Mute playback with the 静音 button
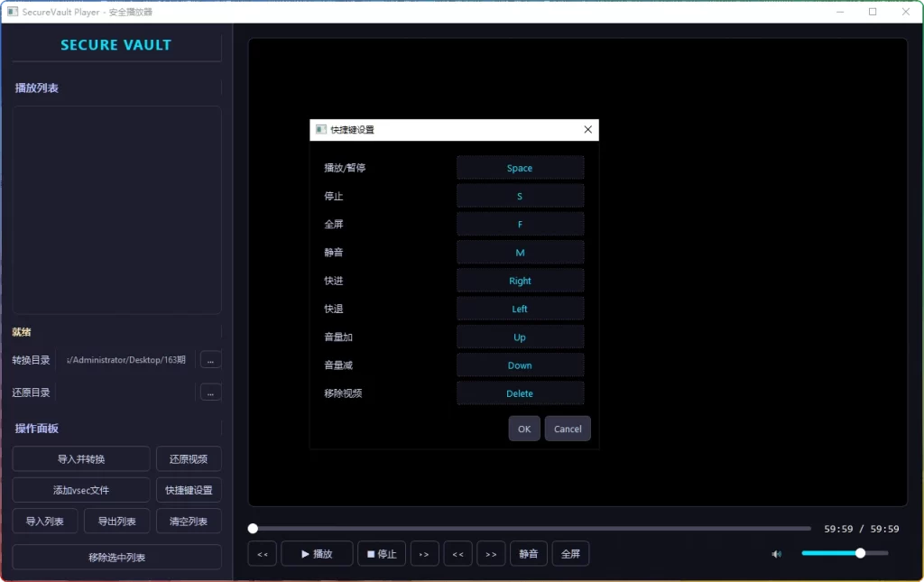The width and height of the screenshot is (924, 582). click(x=528, y=553)
